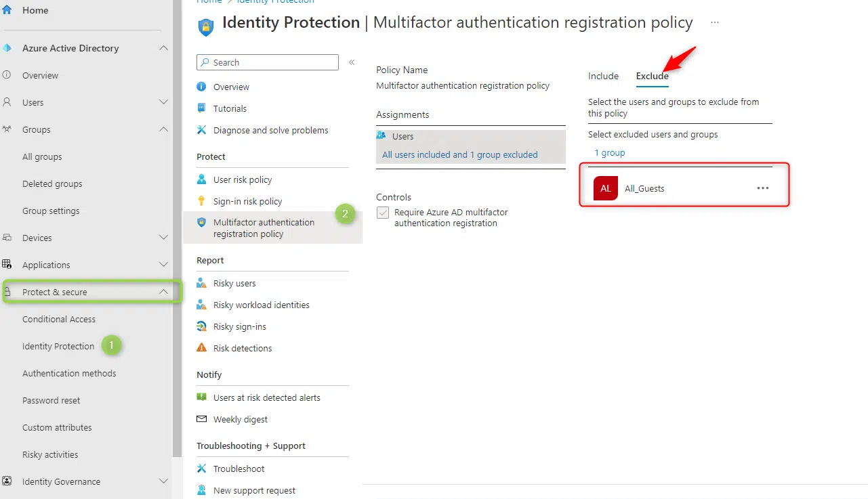This screenshot has width=868, height=499.
Task: Click 'Sign-in risk policy' label
Action: 248,201
